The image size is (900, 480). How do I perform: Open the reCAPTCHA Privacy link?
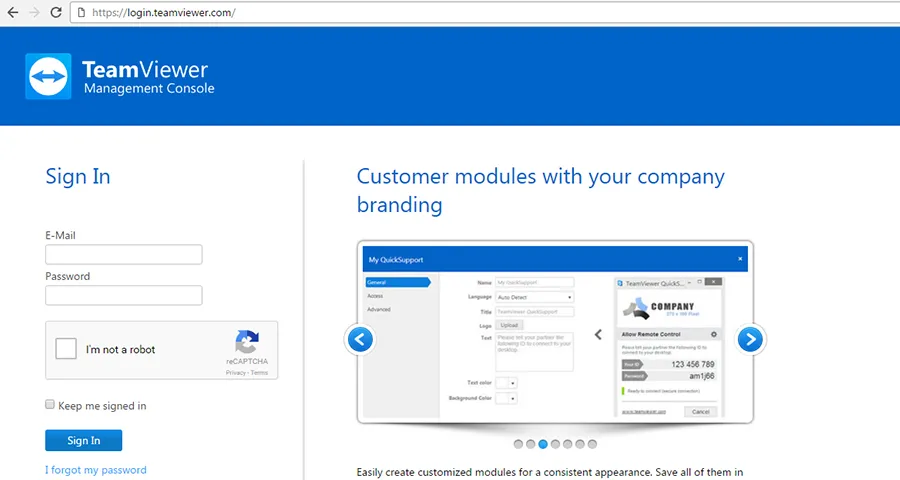[x=235, y=373]
